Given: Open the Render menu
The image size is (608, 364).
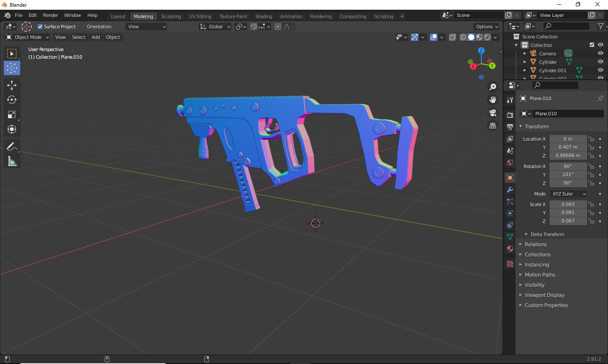Looking at the screenshot, I should pyautogui.click(x=50, y=15).
